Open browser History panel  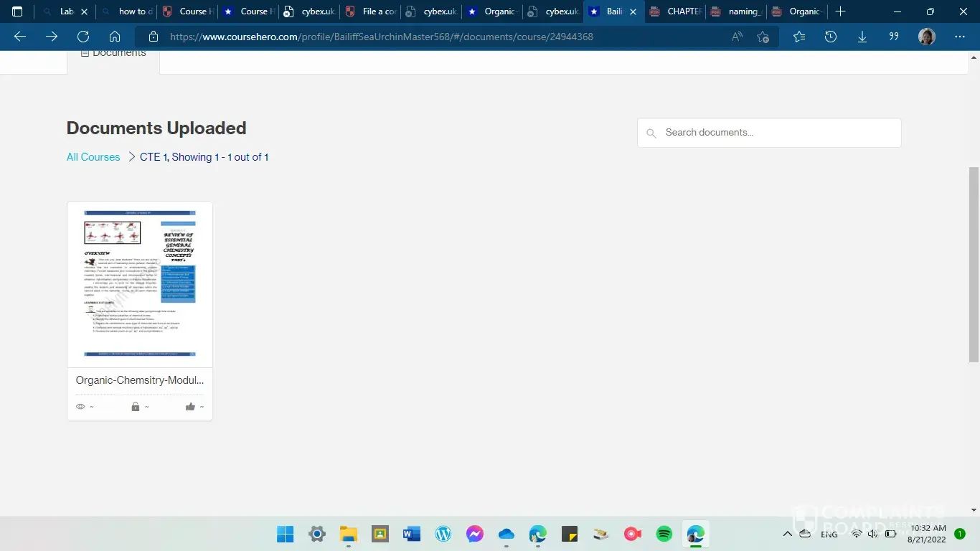point(831,37)
